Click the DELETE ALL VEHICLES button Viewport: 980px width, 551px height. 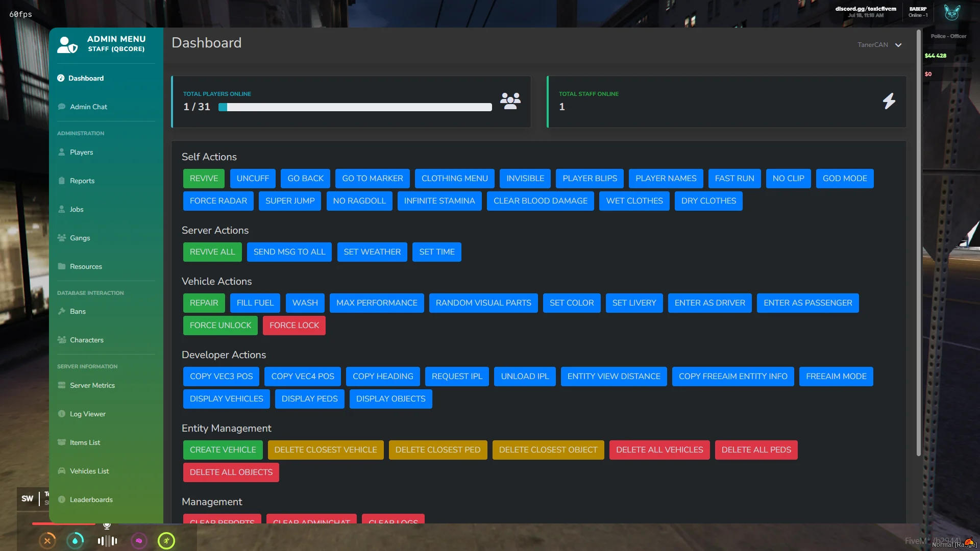click(659, 450)
